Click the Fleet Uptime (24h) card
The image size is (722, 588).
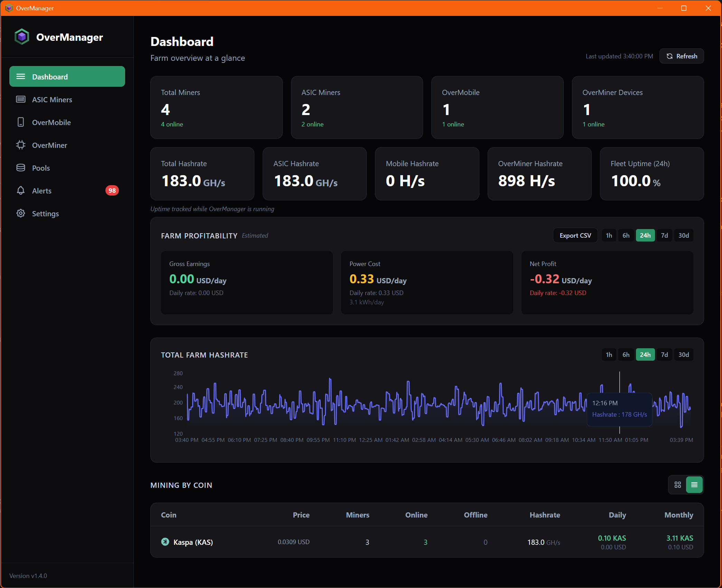pyautogui.click(x=652, y=174)
